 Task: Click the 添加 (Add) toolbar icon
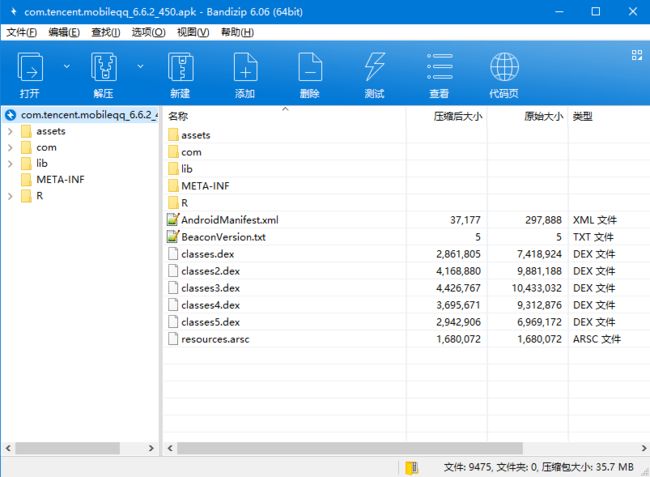[x=245, y=67]
